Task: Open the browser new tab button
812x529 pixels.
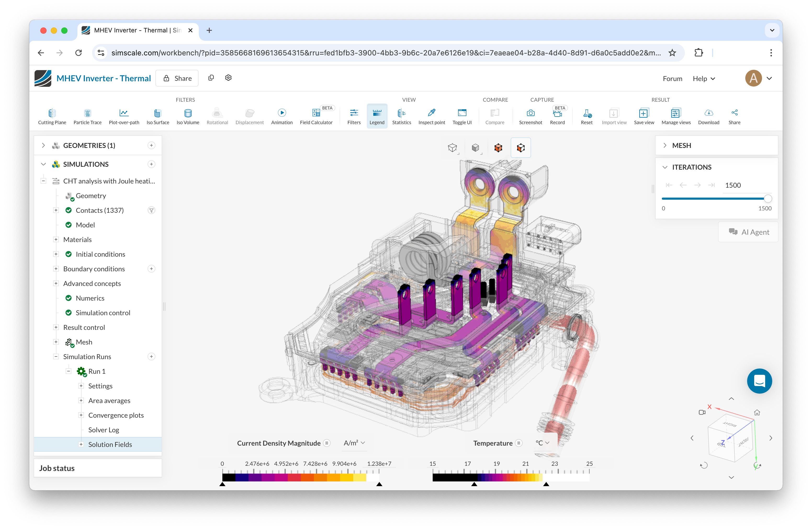Action: pos(209,30)
